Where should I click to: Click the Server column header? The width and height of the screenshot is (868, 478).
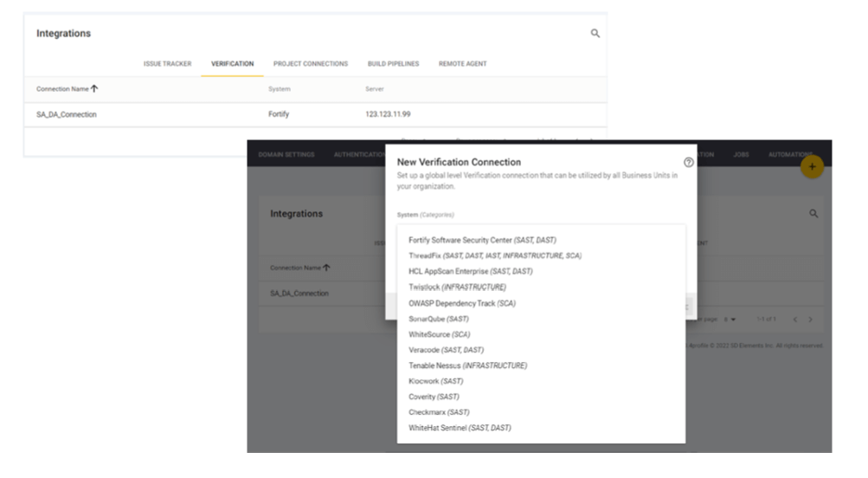(374, 88)
